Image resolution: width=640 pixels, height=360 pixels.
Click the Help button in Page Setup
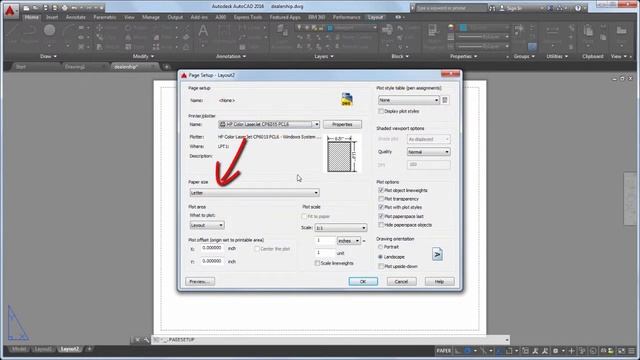click(440, 282)
